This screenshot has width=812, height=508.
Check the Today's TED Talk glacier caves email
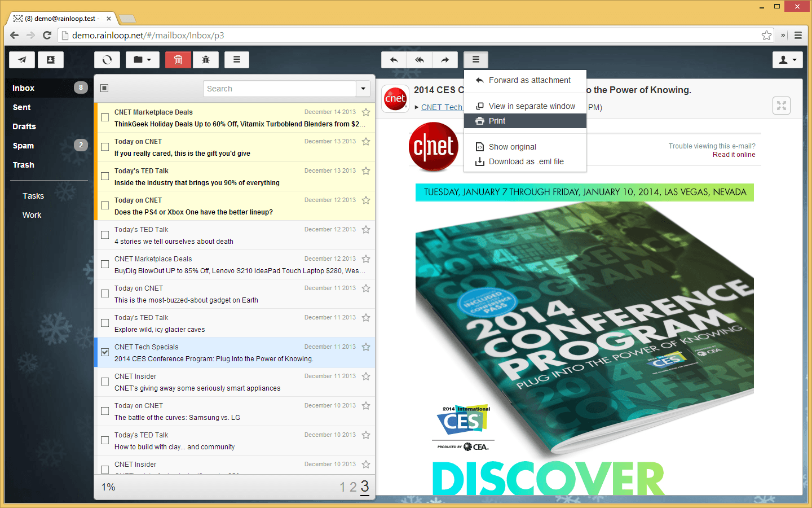105,322
